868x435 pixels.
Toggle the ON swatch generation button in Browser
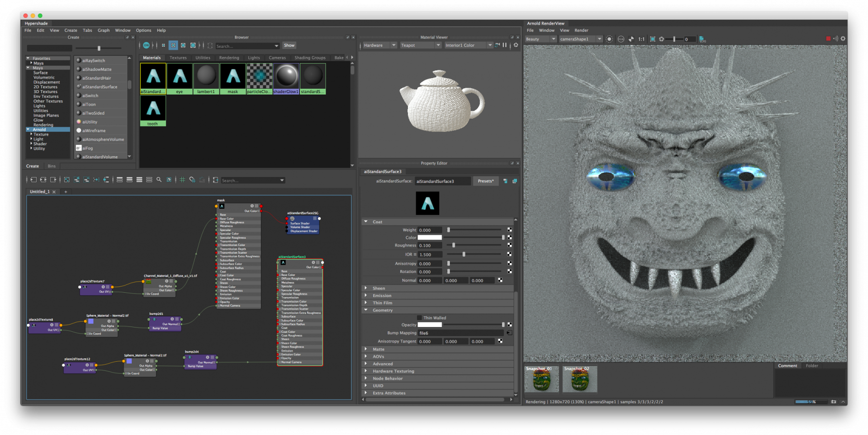click(146, 45)
